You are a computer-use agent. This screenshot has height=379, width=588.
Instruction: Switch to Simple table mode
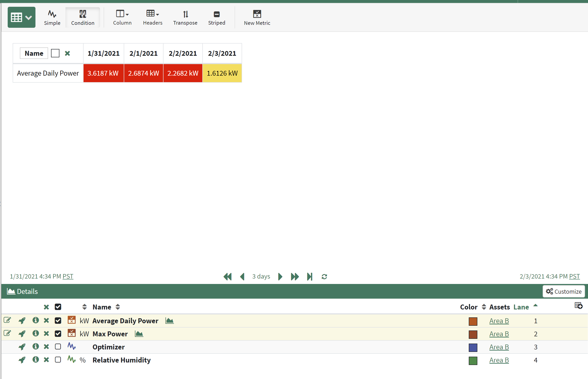pos(52,17)
